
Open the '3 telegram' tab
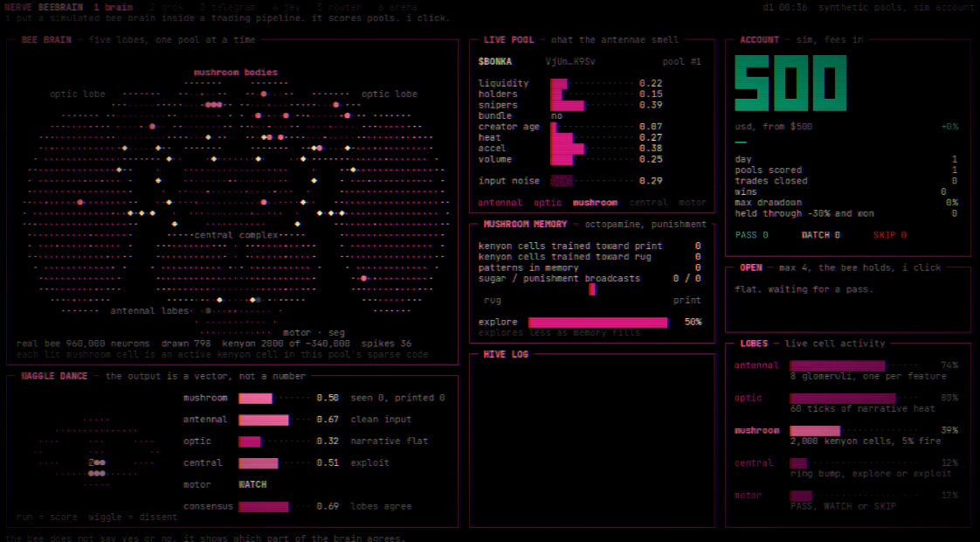pyautogui.click(x=228, y=8)
